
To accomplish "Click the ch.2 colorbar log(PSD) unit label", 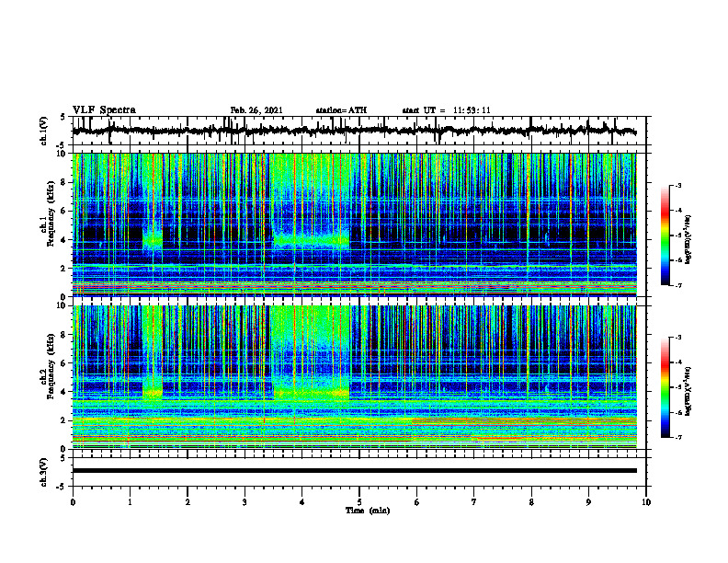I will click(x=688, y=391).
